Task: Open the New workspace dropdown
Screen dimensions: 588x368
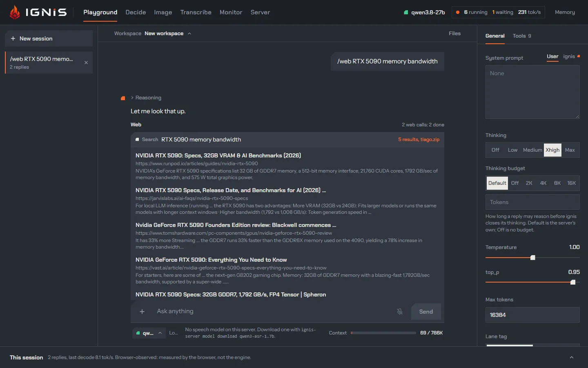Action: (168, 34)
